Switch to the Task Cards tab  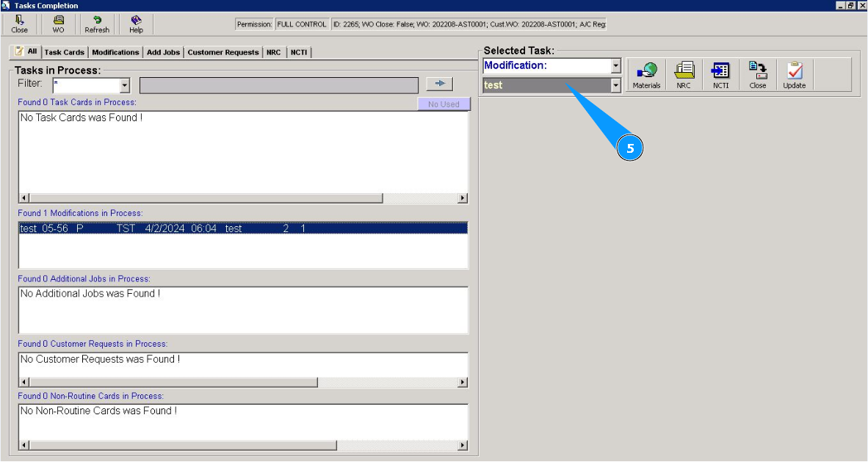tap(64, 52)
